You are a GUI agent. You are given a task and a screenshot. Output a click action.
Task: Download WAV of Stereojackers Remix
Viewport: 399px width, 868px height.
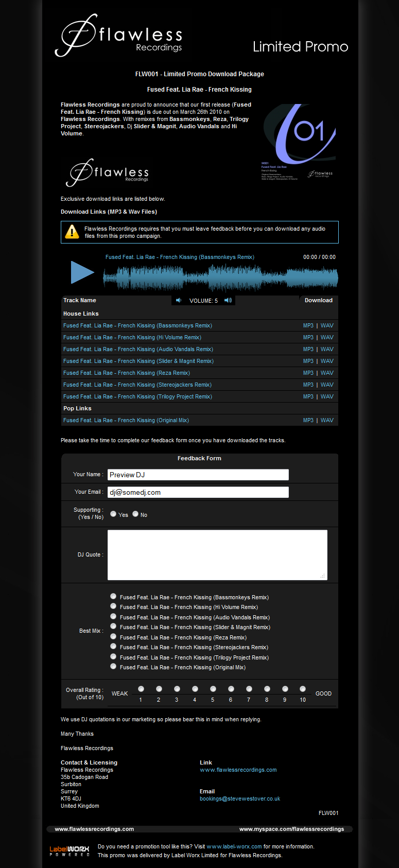[x=327, y=385]
